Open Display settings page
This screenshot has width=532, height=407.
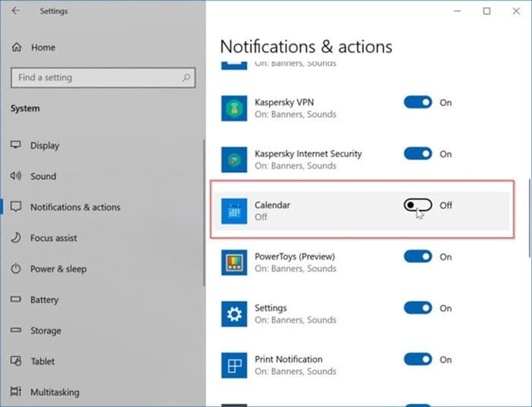pyautogui.click(x=45, y=145)
